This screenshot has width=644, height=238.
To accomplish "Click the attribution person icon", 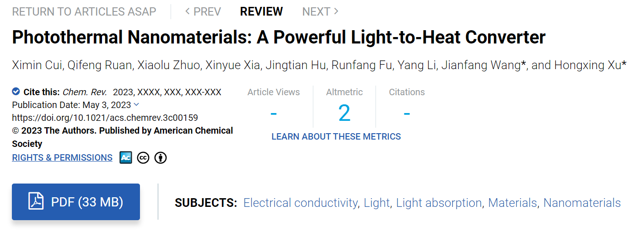I will point(161,158).
